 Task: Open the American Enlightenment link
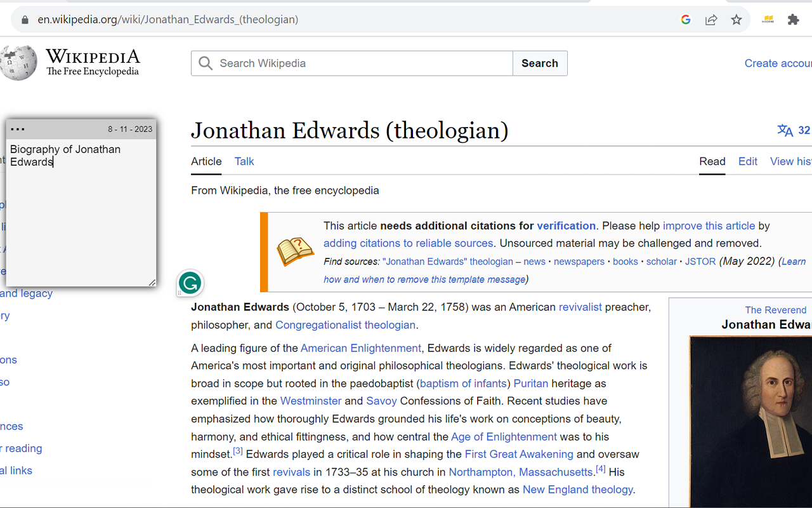[x=361, y=348]
